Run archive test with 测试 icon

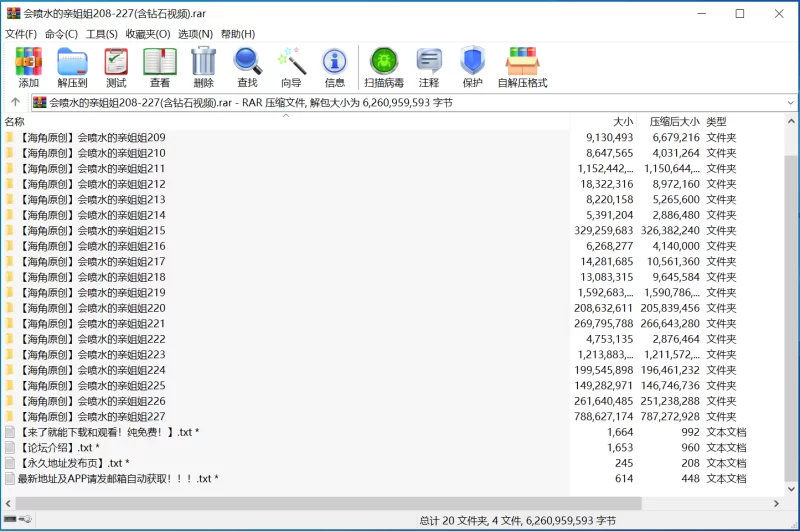click(x=116, y=67)
